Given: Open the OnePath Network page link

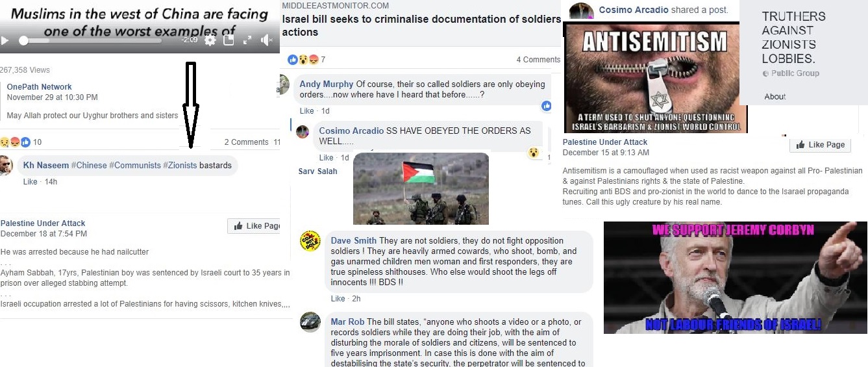Looking at the screenshot, I should 40,87.
